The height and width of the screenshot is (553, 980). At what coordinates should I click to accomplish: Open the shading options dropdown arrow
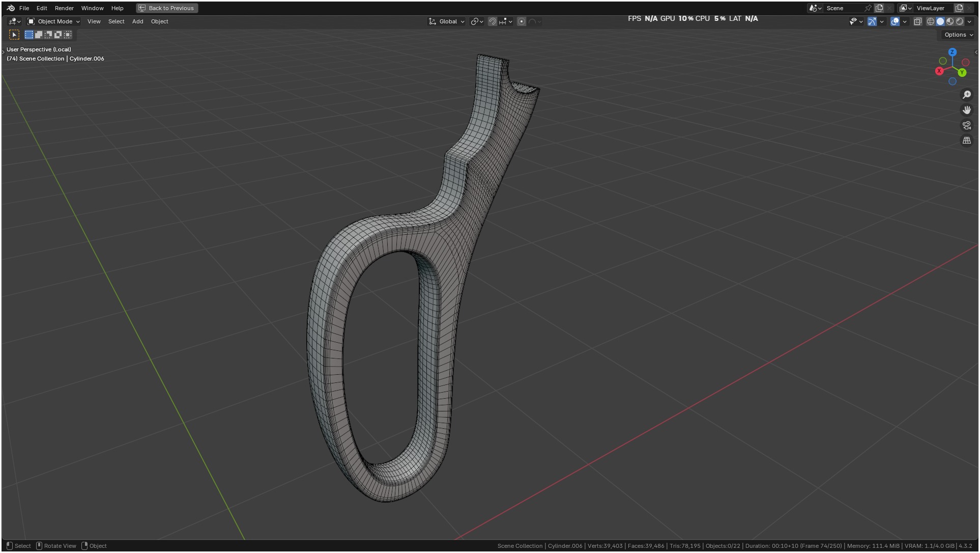[x=969, y=21]
